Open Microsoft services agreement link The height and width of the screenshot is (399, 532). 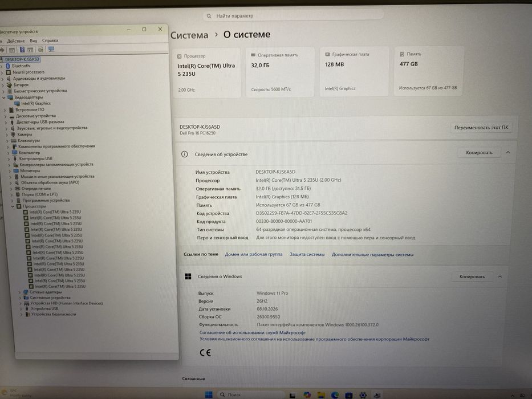coord(253,332)
